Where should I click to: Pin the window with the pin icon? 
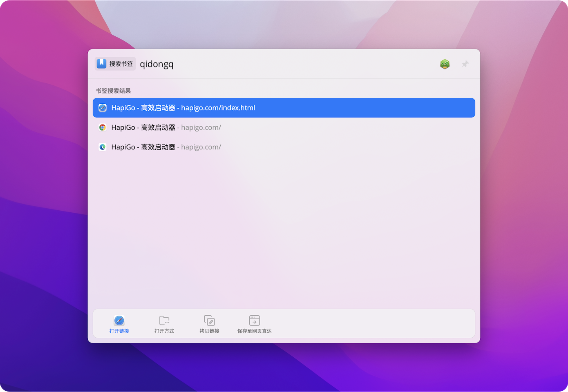click(x=465, y=64)
